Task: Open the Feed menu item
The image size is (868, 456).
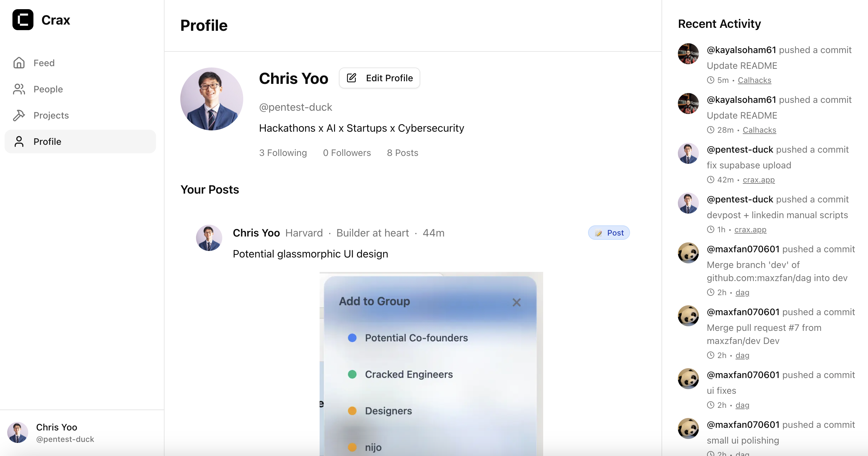Action: click(44, 63)
